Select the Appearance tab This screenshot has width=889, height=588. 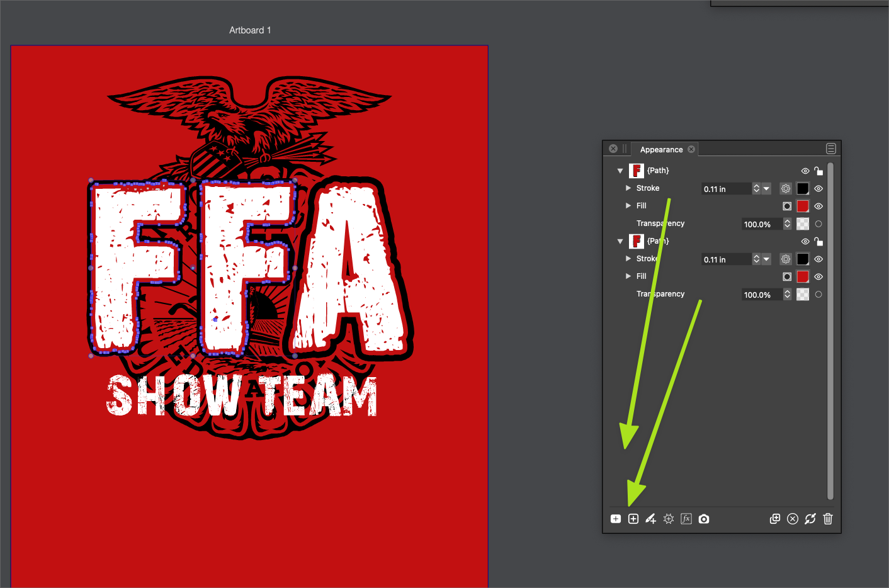[661, 150]
